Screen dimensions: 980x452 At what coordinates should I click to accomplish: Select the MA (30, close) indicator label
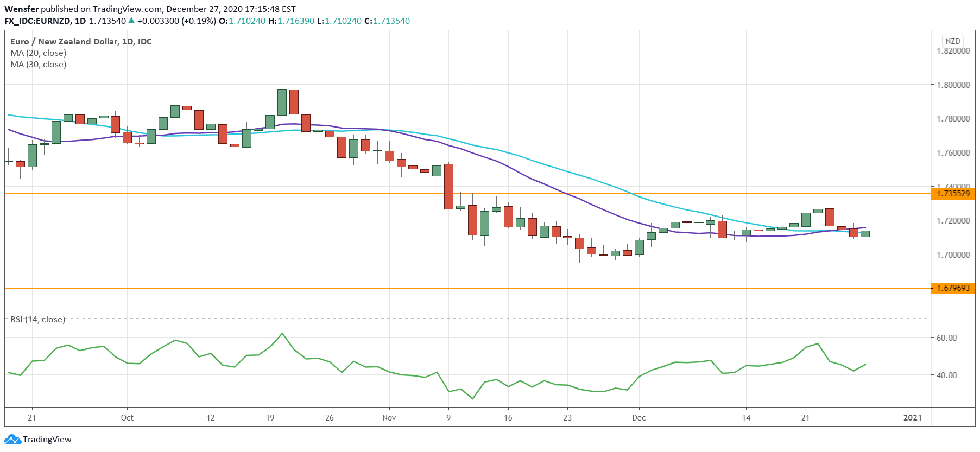[39, 65]
